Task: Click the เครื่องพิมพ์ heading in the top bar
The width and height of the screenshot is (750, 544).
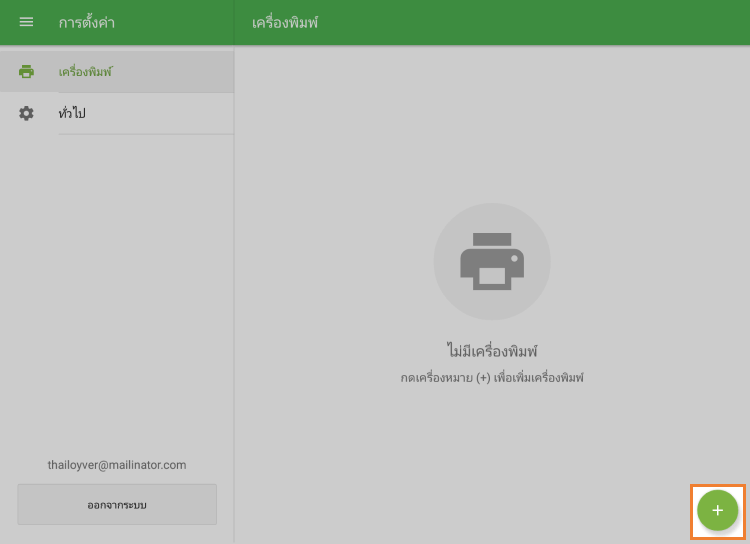Action: point(285,22)
